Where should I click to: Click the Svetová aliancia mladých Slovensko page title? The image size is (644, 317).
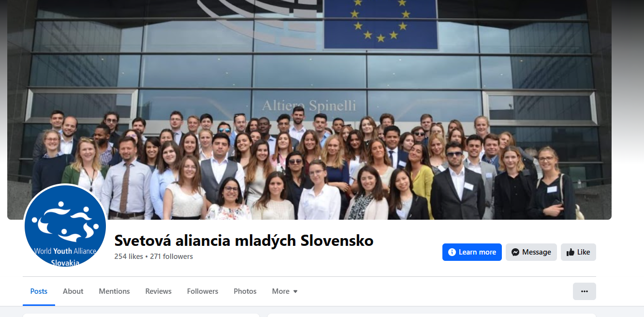(x=244, y=241)
